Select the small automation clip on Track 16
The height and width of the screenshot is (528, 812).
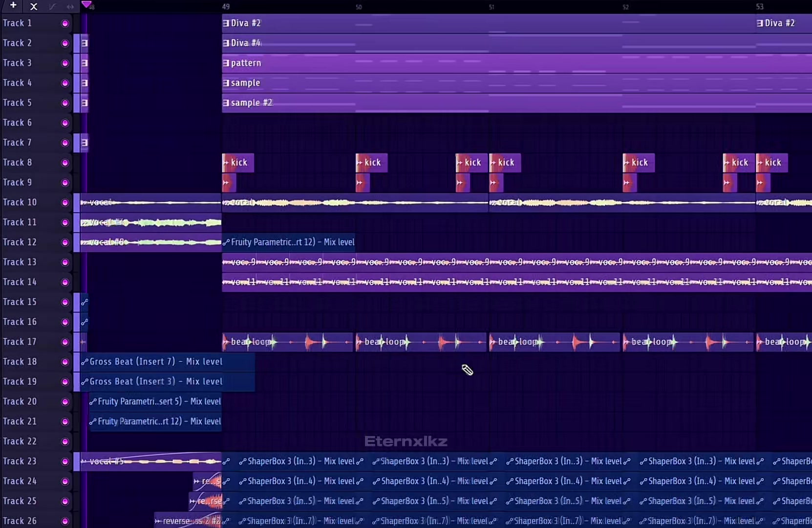pos(85,322)
